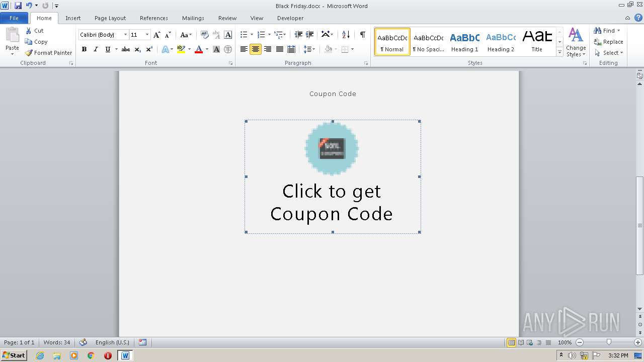This screenshot has height=362, width=644.
Task: Open the File tab
Action: (x=14, y=18)
